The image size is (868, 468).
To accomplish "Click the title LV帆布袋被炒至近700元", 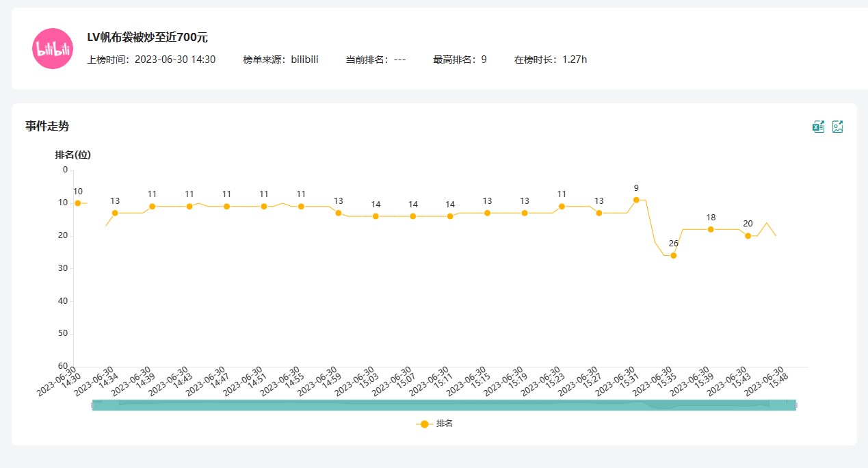I will pyautogui.click(x=147, y=38).
